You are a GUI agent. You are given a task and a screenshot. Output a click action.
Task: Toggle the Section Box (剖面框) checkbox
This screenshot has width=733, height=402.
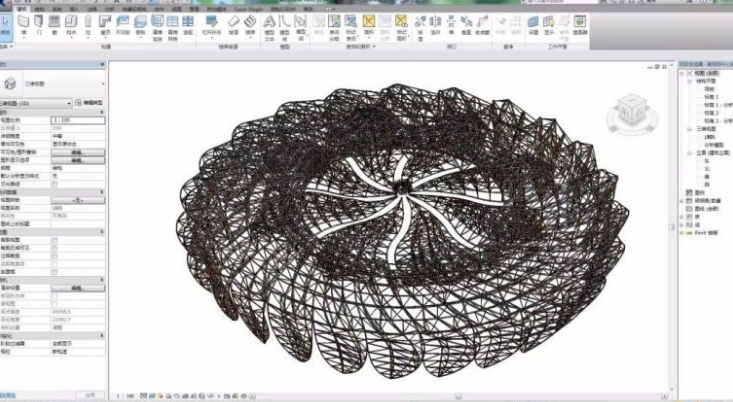click(x=54, y=272)
